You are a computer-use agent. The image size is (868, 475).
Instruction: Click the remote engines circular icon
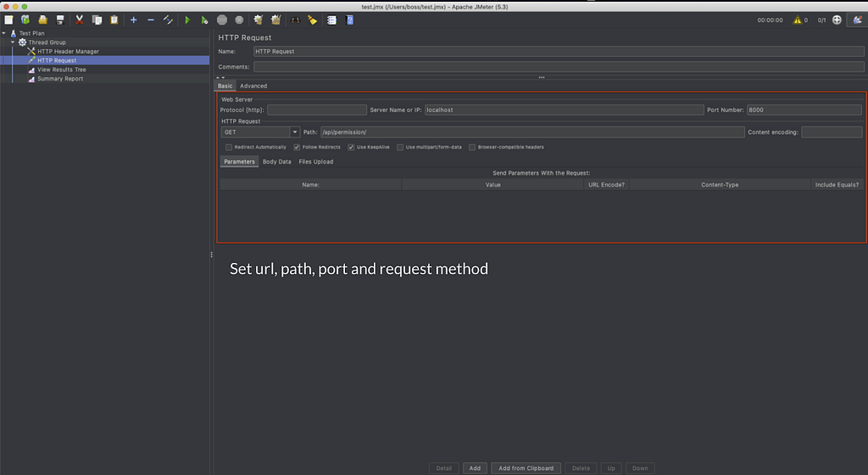[837, 20]
